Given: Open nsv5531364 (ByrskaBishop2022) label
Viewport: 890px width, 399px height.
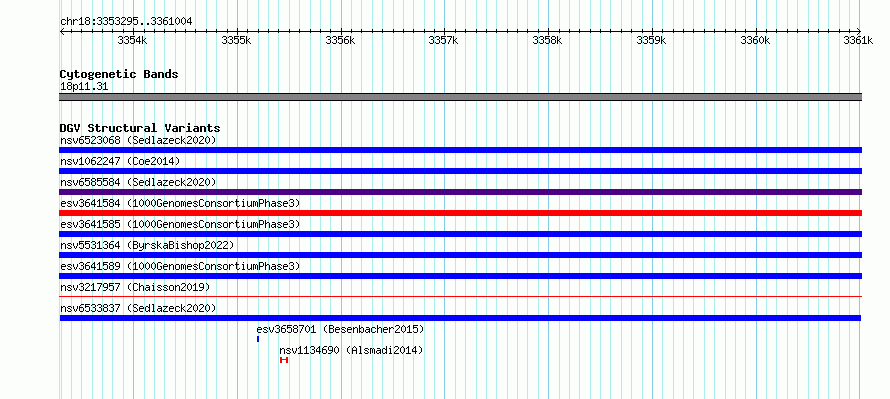Looking at the screenshot, I should [x=147, y=245].
